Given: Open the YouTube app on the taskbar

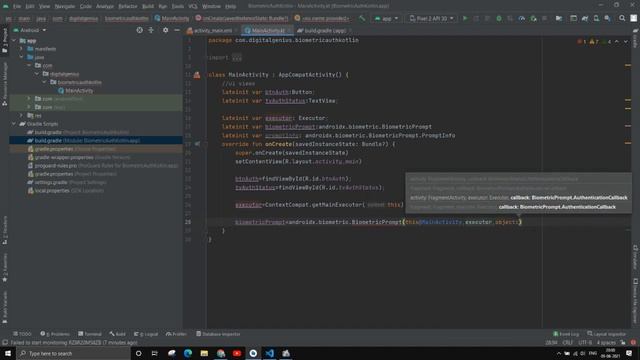Looking at the screenshot, I should click(x=237, y=353).
